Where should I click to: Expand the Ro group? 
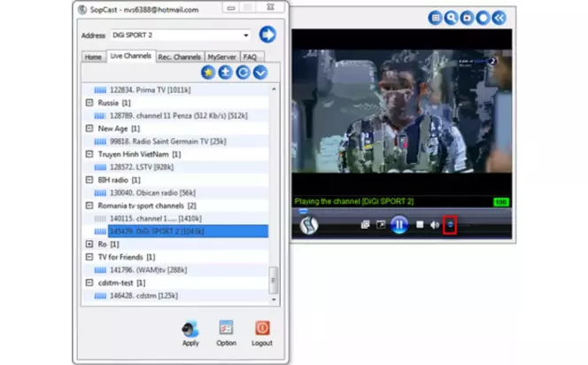(89, 245)
